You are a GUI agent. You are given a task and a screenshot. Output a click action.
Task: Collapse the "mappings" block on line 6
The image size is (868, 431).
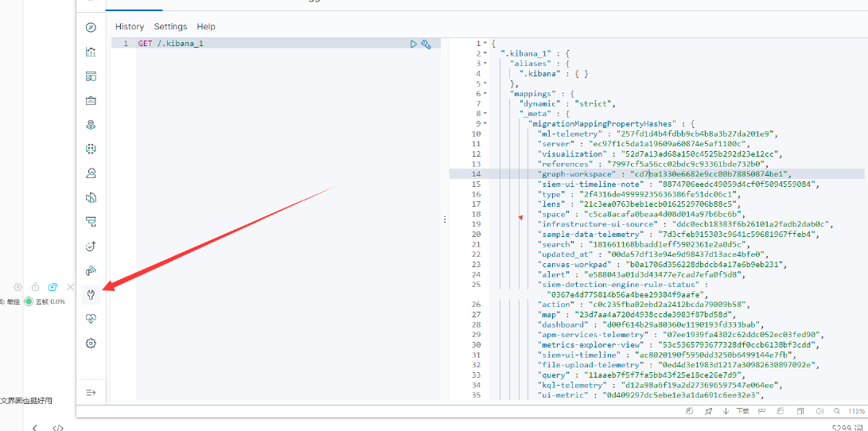point(485,93)
